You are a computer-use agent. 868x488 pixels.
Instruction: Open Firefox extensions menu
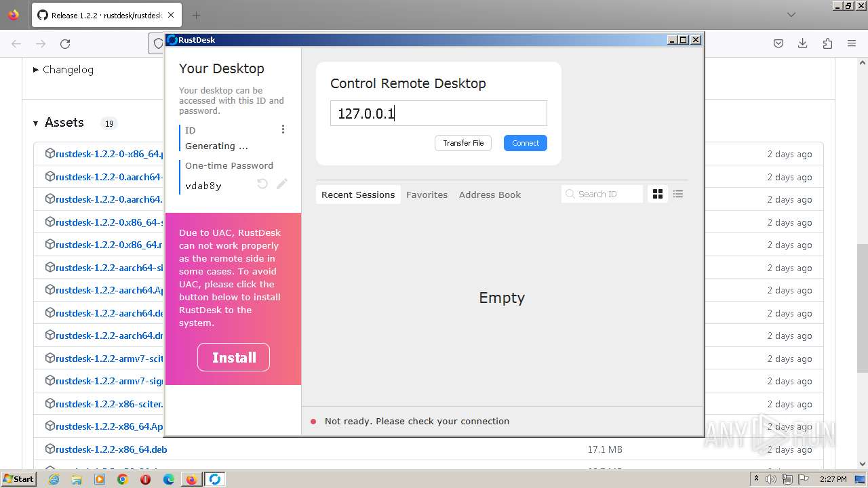pyautogui.click(x=827, y=43)
